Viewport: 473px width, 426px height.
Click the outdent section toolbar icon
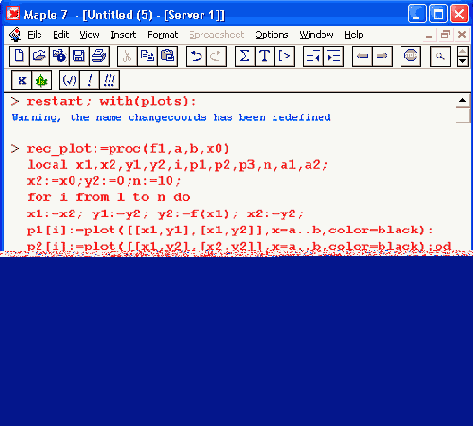[x=313, y=56]
